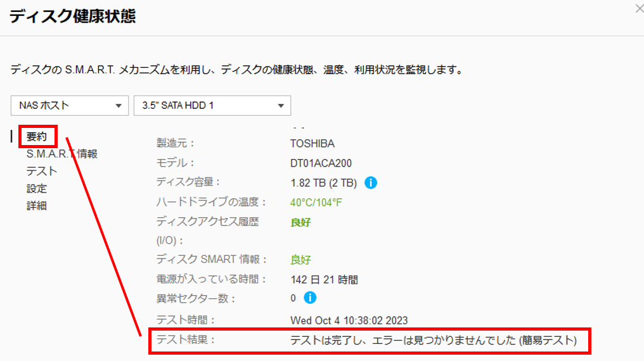Open the S.M.A.R.T 情報 tab
Screen dimensions: 644x361
(62, 154)
